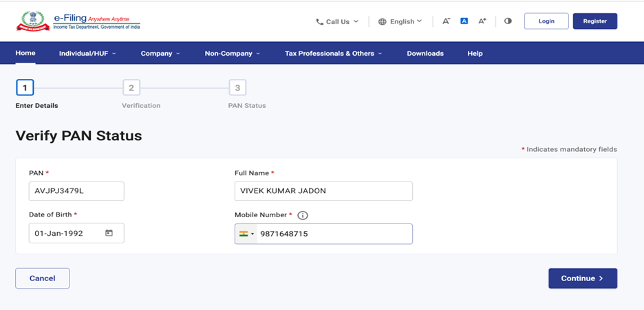Click the Login button

pyautogui.click(x=546, y=21)
